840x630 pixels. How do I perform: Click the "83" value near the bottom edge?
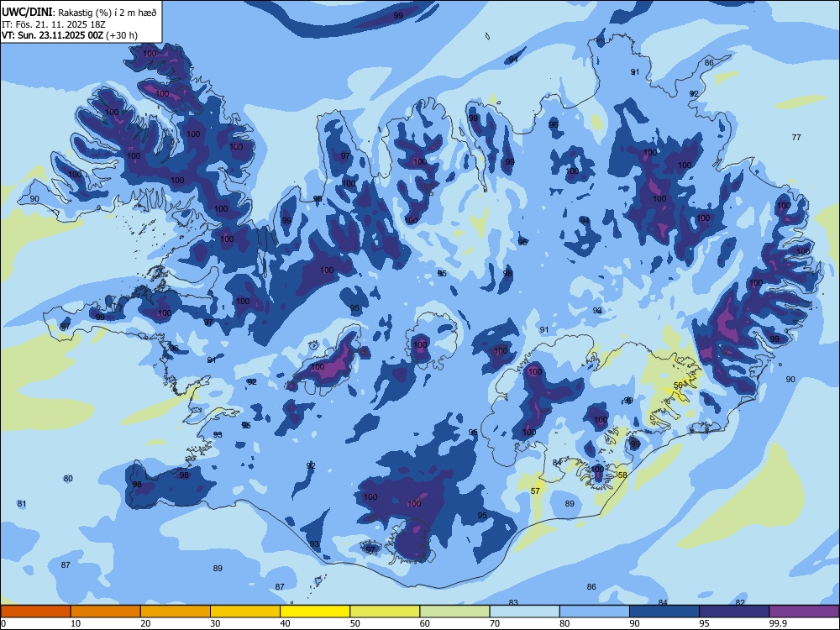tap(513, 602)
